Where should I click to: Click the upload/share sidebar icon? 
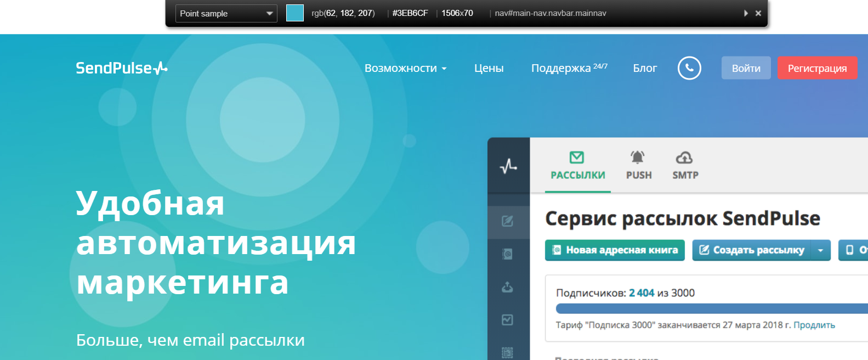(x=508, y=287)
